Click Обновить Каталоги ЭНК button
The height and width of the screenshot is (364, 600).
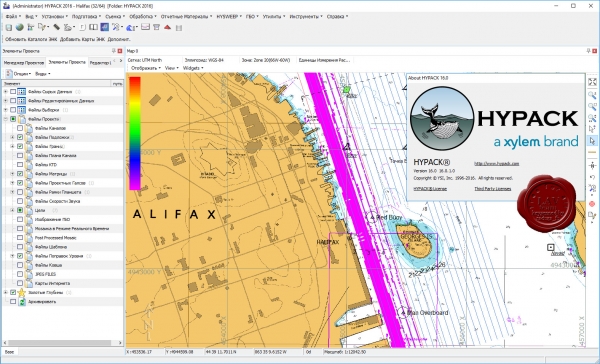tap(31, 39)
